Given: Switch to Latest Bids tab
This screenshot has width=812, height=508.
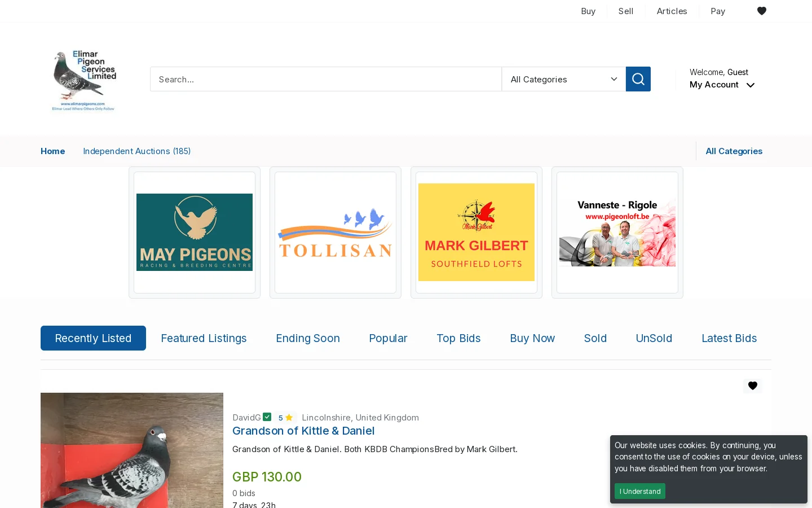Looking at the screenshot, I should point(729,338).
